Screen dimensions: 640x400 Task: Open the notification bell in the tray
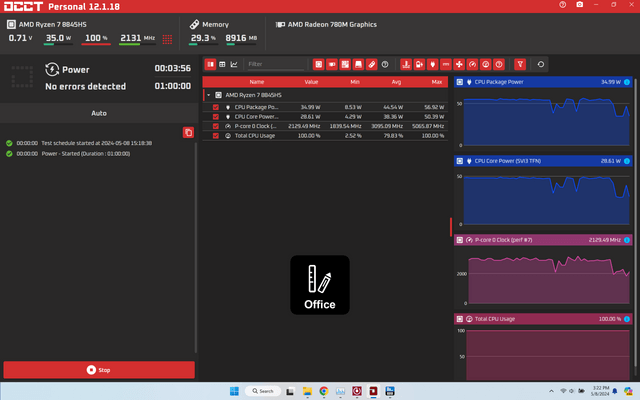pyautogui.click(x=615, y=391)
